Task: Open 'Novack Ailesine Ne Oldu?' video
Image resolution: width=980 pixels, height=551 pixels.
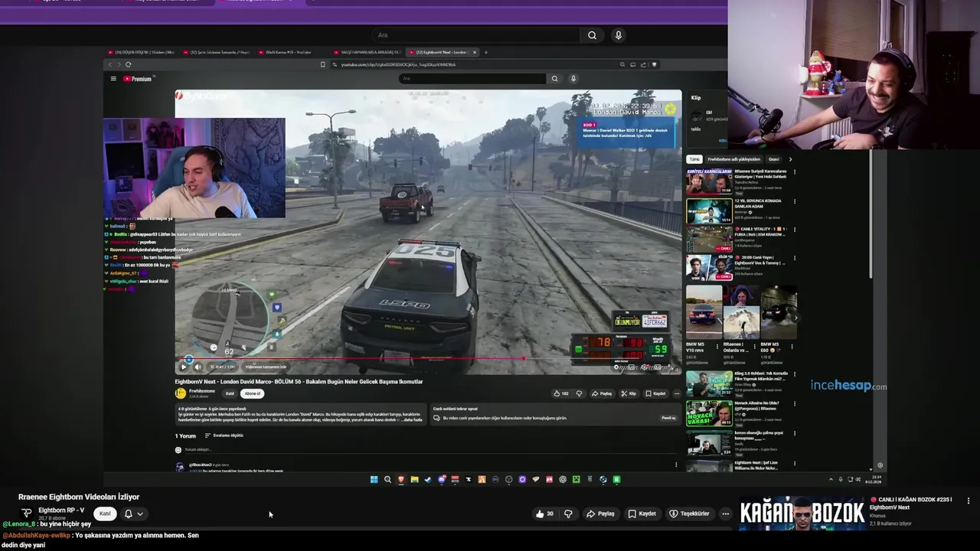Action: tap(708, 412)
